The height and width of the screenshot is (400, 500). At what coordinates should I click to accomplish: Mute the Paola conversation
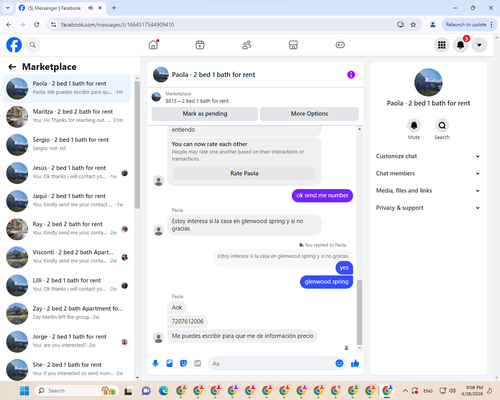[x=414, y=126]
